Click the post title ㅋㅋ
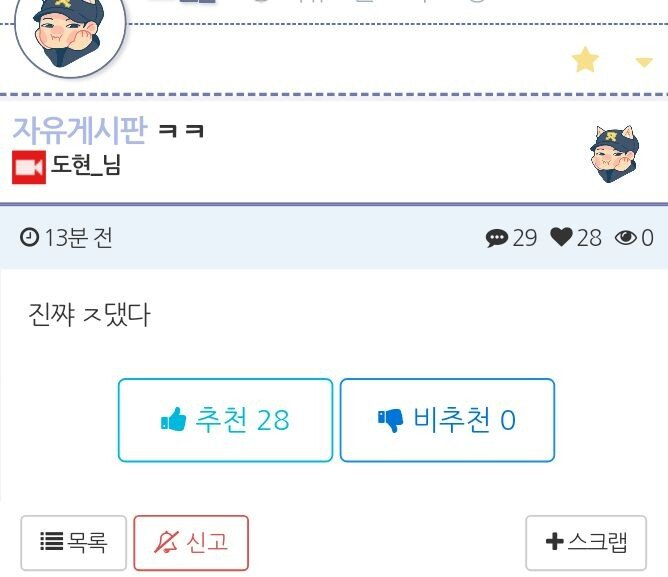Screen dimensions: 668x577 pos(181,130)
